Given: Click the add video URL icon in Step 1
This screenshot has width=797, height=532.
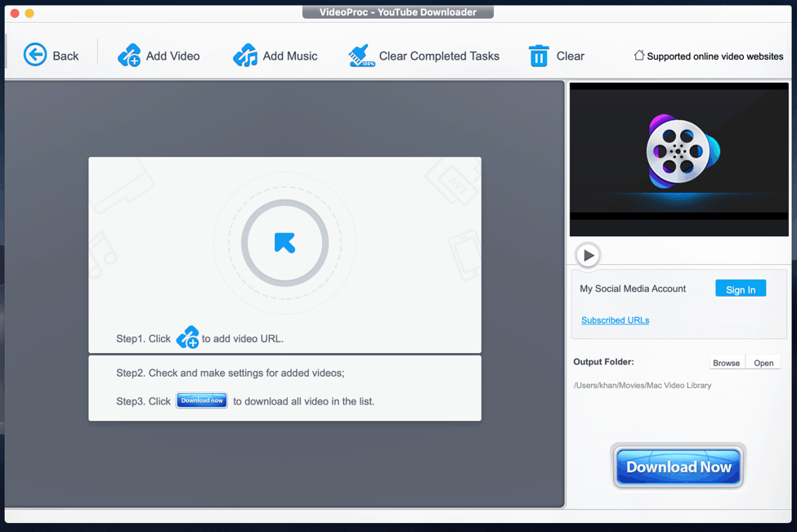Looking at the screenshot, I should pos(188,337).
